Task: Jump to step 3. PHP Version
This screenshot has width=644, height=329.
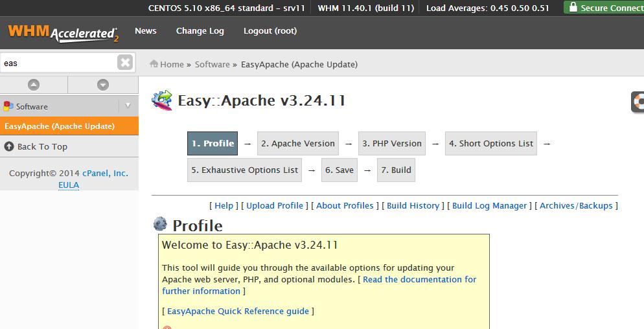Action: pyautogui.click(x=391, y=143)
